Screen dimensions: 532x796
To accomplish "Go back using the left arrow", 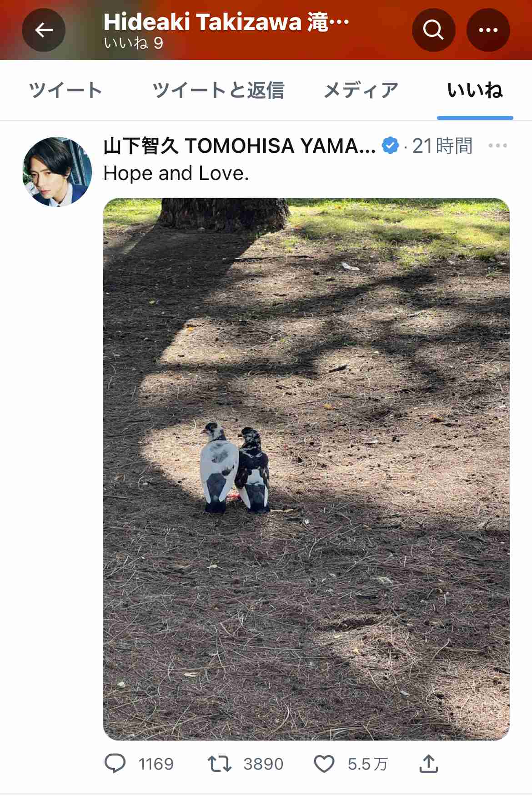I will pos(44,30).
